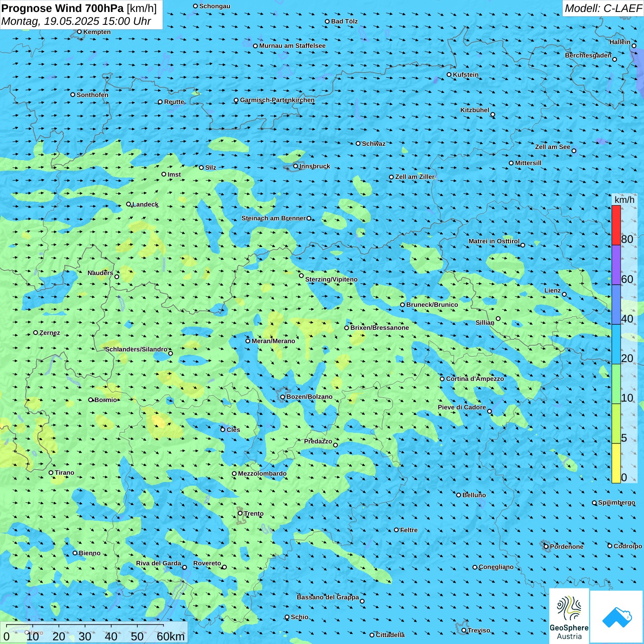Click the 'Sillian' label

485,322
